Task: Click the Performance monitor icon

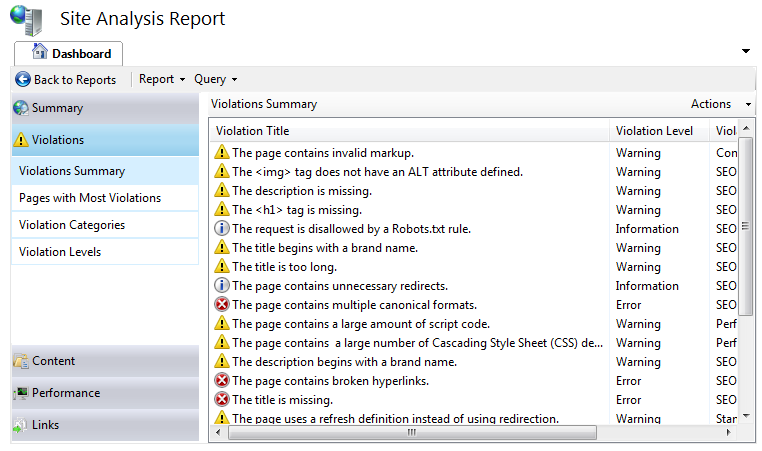Action: coord(21,393)
